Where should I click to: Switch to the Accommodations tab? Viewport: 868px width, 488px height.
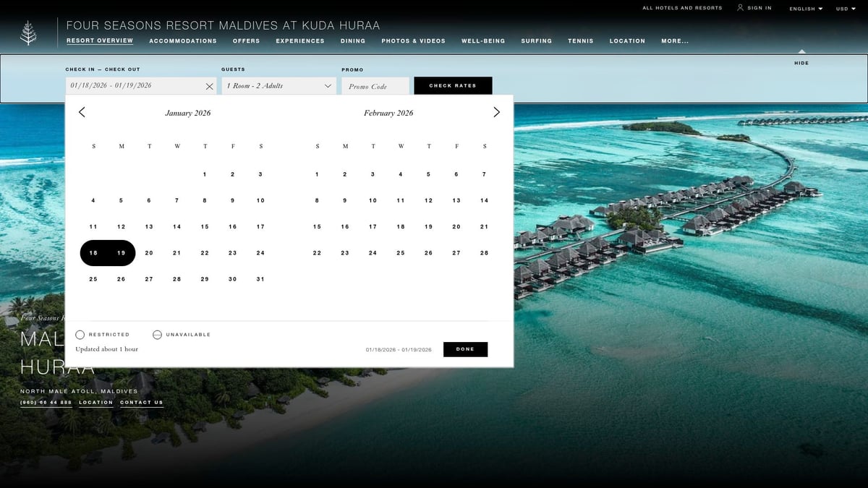[x=182, y=41]
